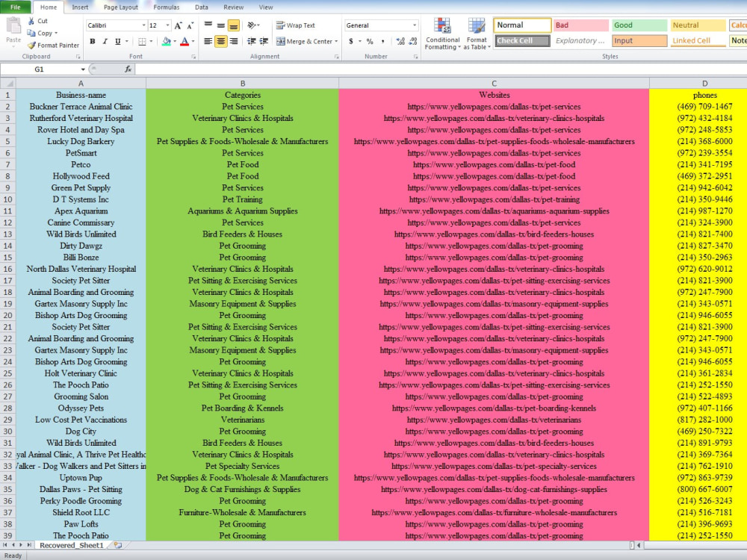Activate the Format Painter brush
747x560 pixels.
pyautogui.click(x=31, y=46)
